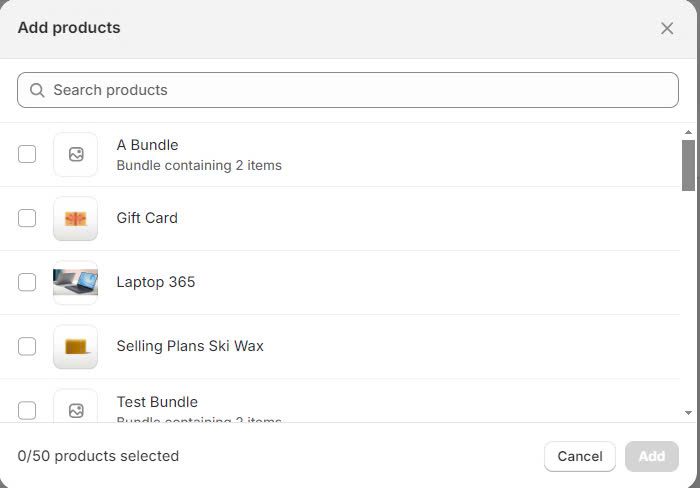700x488 pixels.
Task: Click the Selling Plans Ski Wax thumbnail
Action: pos(76,347)
